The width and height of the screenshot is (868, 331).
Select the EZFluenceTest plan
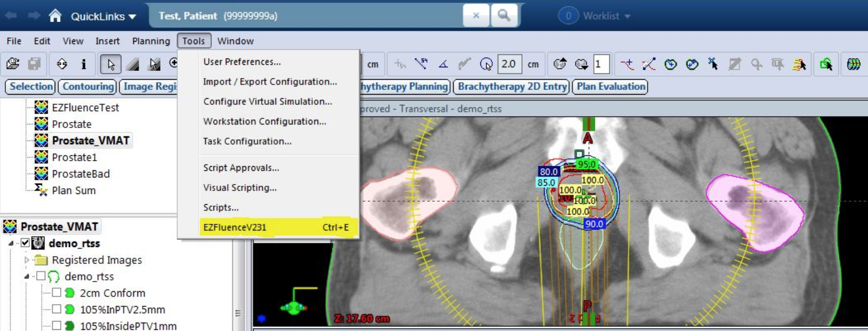[x=85, y=108]
